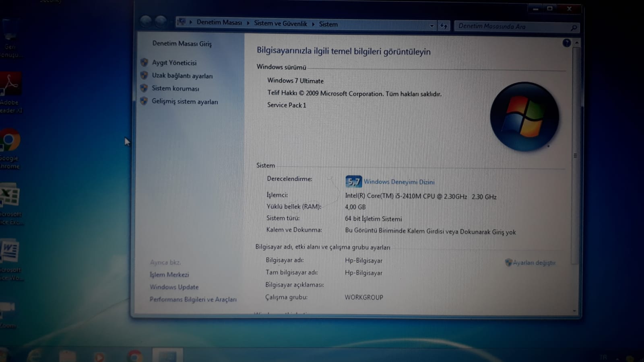Open Windows Explorer folder from the taskbar
This screenshot has height=362, width=644.
(67, 356)
